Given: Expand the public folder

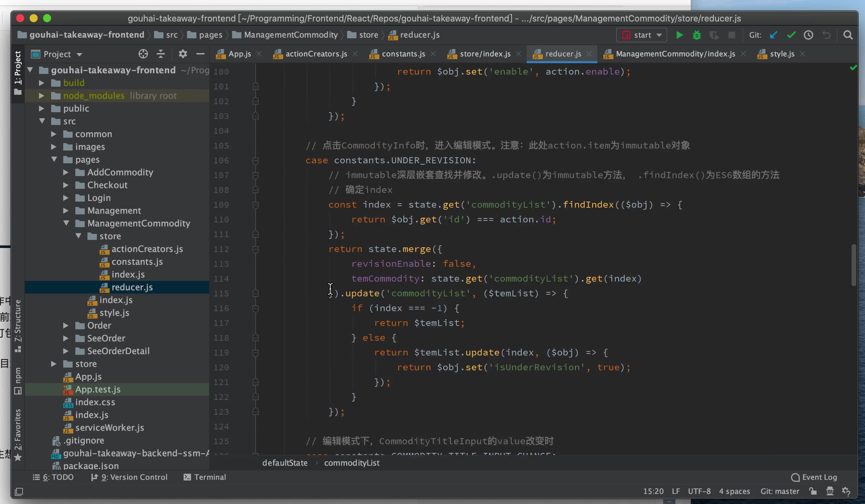Looking at the screenshot, I should pyautogui.click(x=41, y=108).
